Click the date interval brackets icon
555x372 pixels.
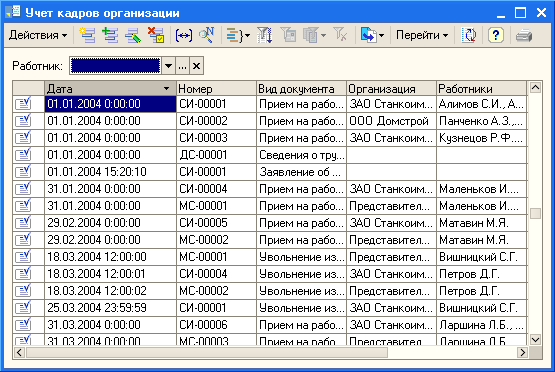184,35
